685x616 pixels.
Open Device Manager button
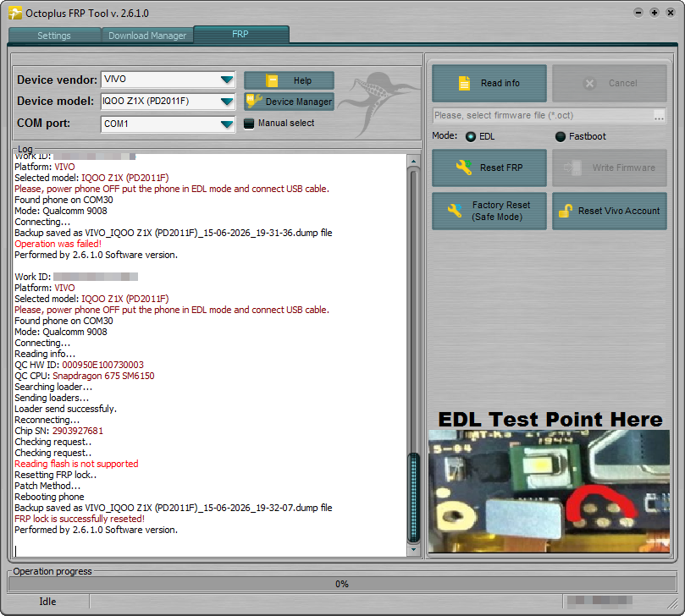(290, 102)
